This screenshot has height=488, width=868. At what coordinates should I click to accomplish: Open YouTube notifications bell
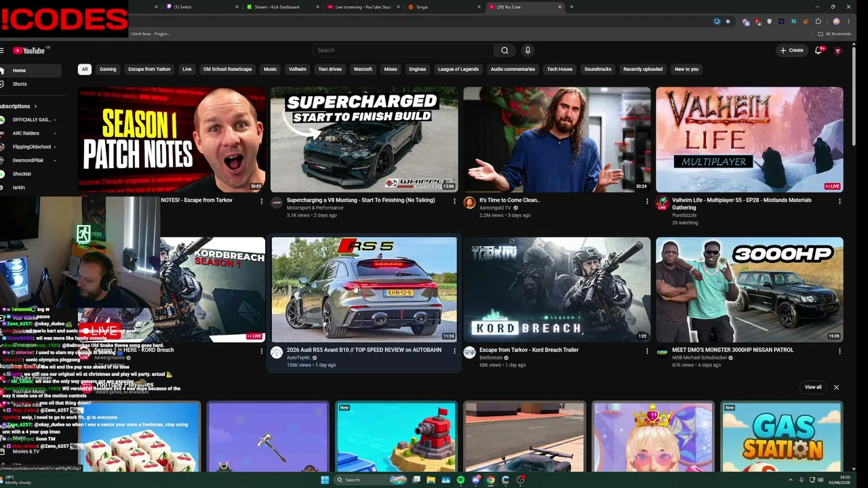[x=818, y=50]
